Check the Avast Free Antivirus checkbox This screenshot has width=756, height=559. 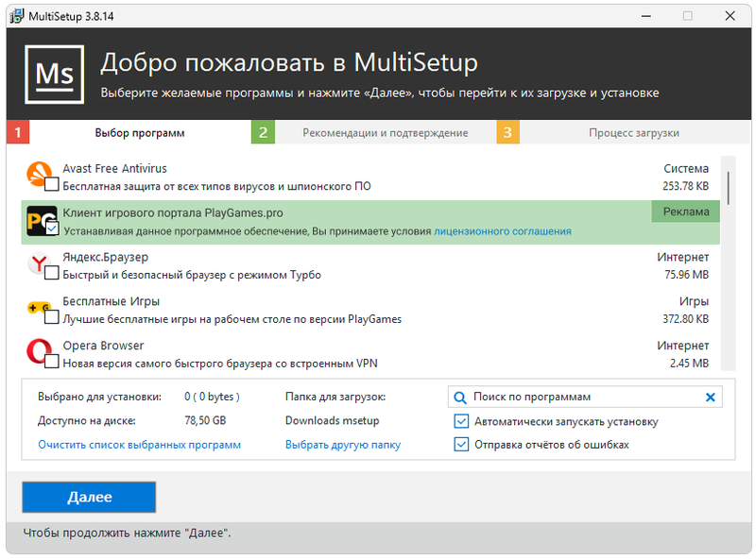[52, 185]
